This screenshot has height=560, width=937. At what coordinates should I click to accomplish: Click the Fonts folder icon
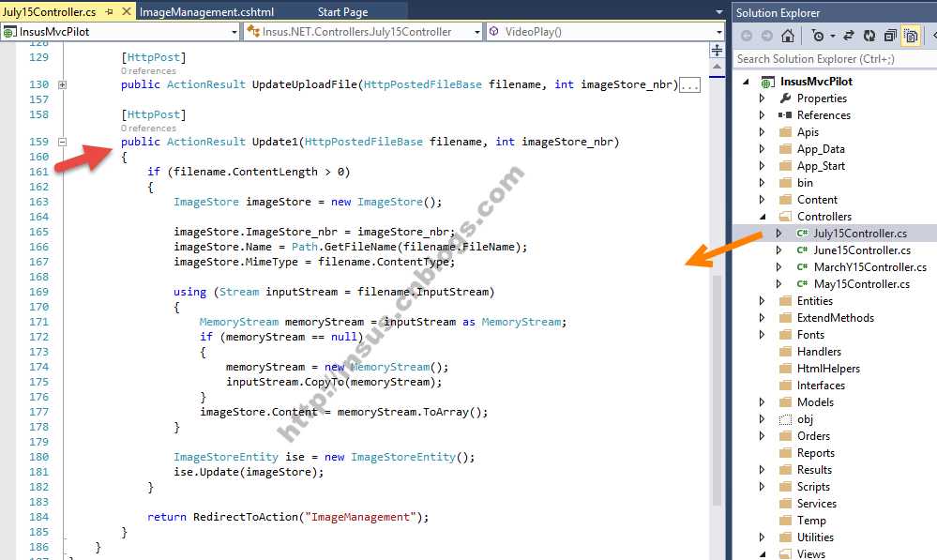785,335
